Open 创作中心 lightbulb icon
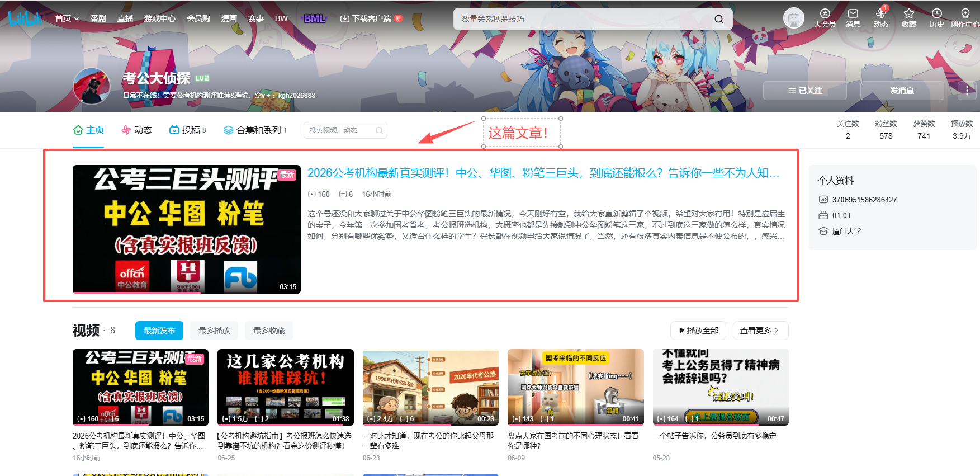 [965, 18]
